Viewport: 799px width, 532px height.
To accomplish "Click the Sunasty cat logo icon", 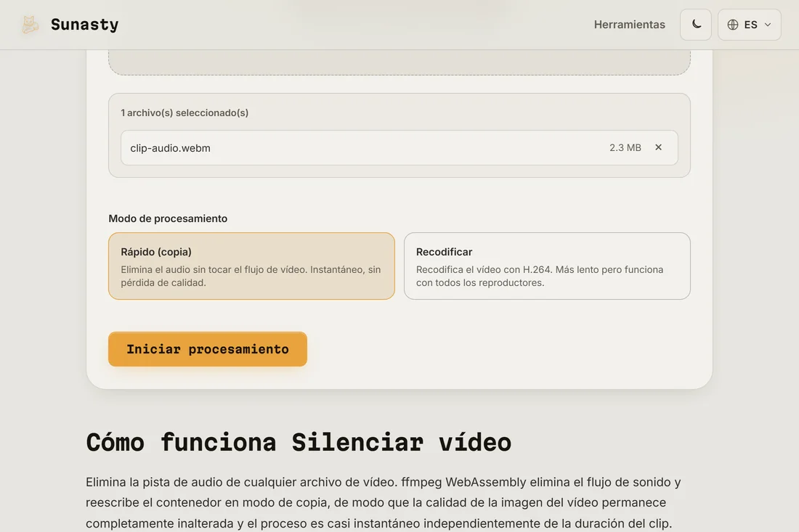I will (x=30, y=25).
